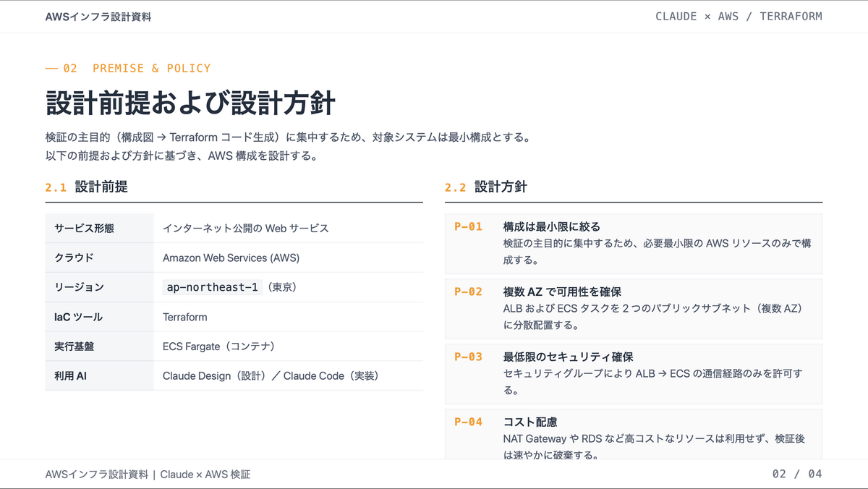Click the P-01 description about 必要最小限の AWS リソース
868x489 pixels.
pyautogui.click(x=657, y=252)
